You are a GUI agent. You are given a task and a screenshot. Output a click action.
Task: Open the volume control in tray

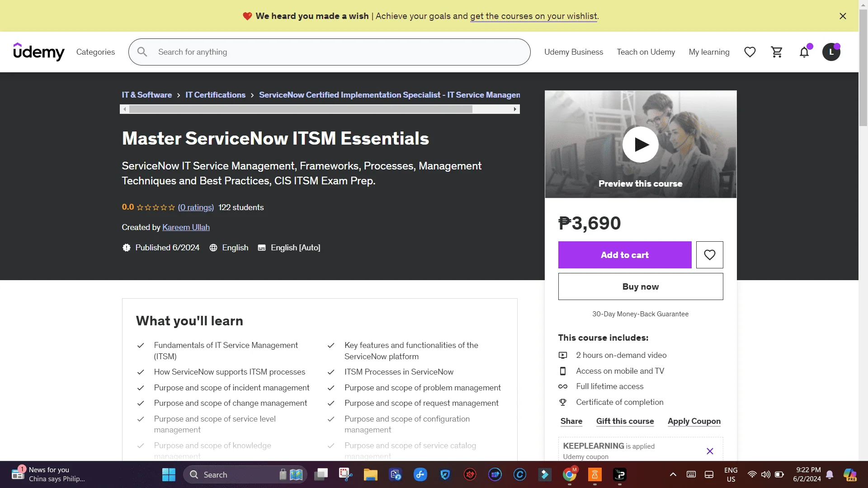765,474
